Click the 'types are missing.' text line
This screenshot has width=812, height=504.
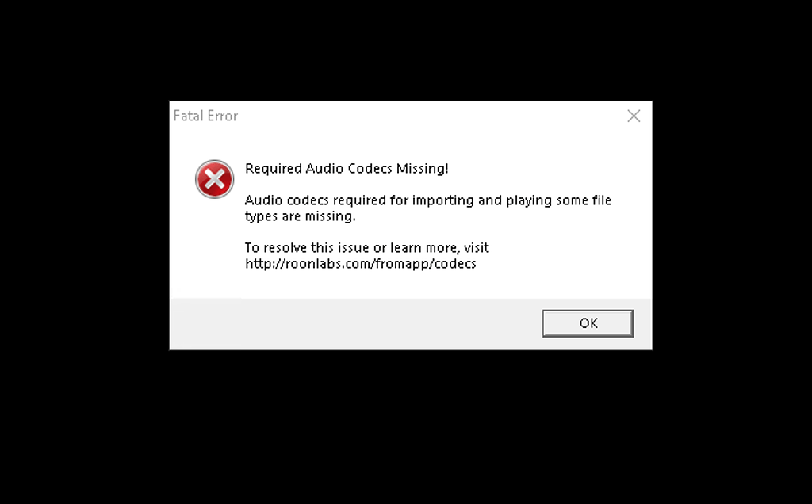301,216
